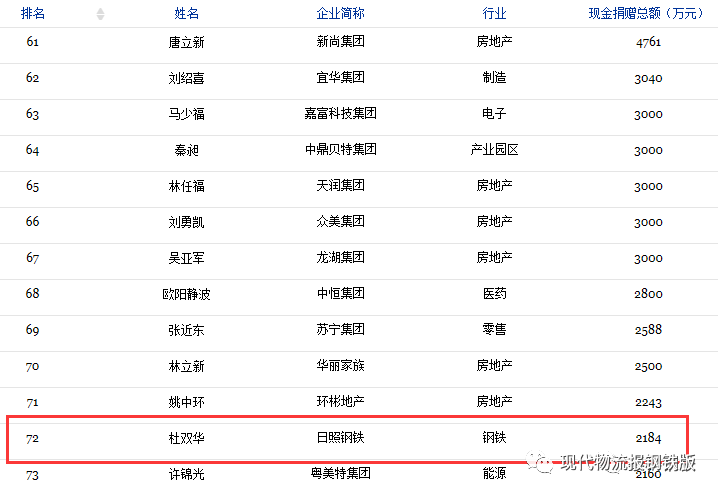Select the company 天润集团
The image size is (718, 494).
340,185
